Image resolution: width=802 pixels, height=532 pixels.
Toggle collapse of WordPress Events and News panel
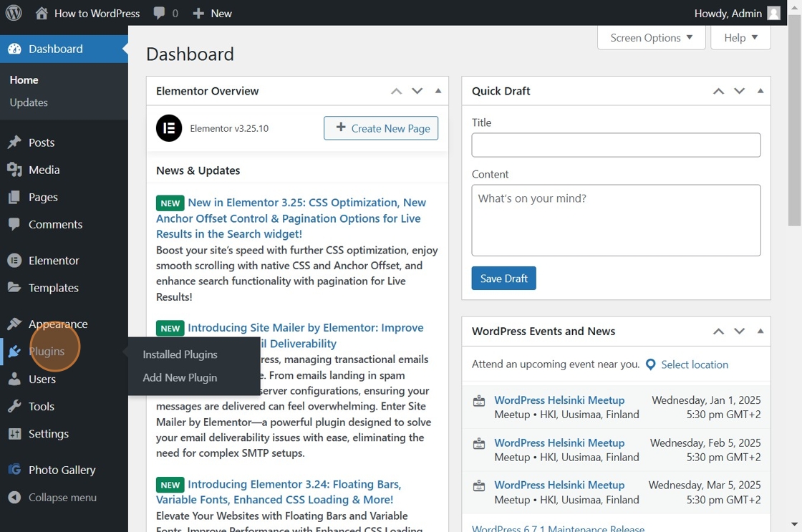(760, 331)
